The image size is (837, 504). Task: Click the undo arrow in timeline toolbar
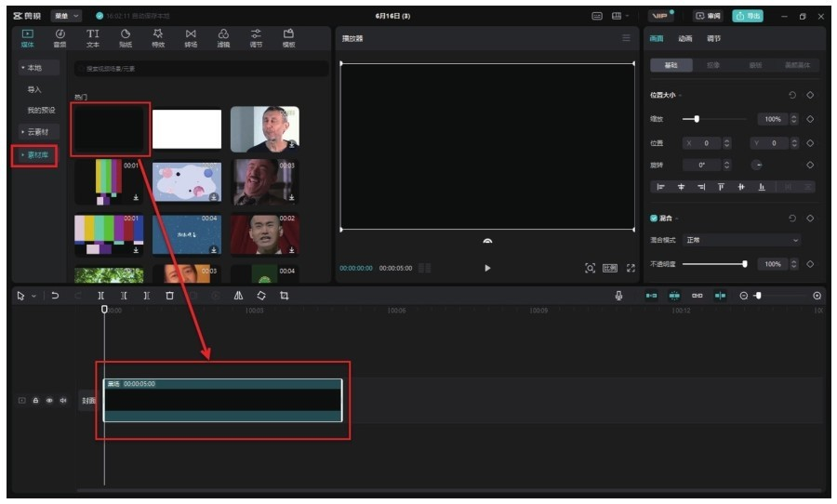coord(55,296)
